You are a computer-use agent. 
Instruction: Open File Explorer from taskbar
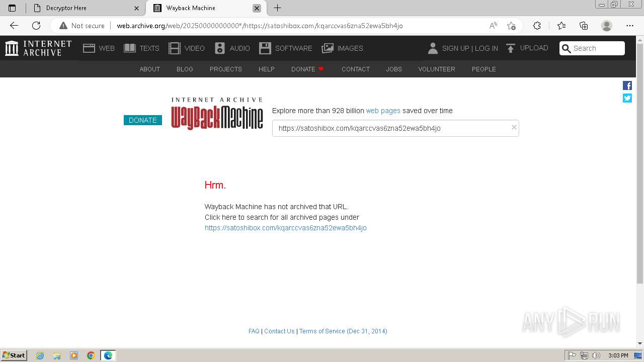pyautogui.click(x=57, y=355)
